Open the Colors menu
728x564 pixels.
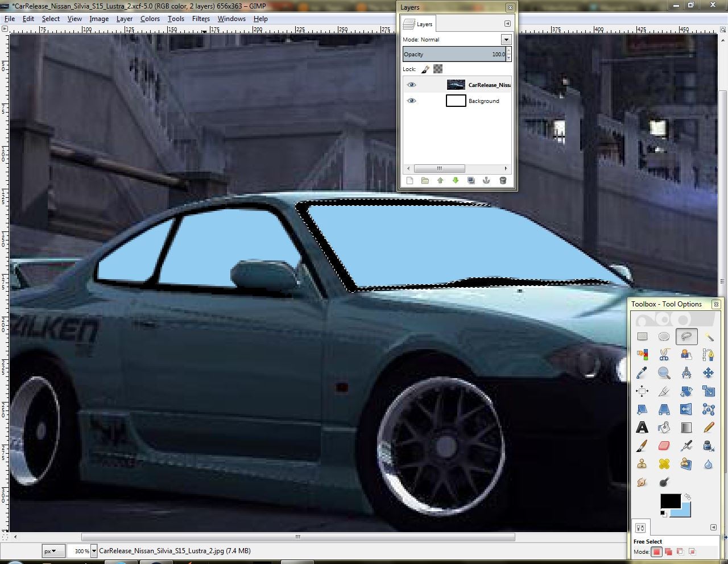click(150, 19)
